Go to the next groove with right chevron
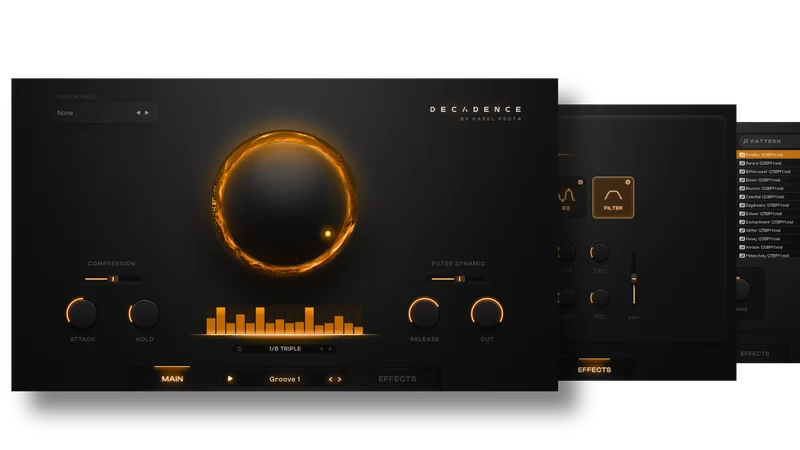The height and width of the screenshot is (450, 800). click(339, 379)
